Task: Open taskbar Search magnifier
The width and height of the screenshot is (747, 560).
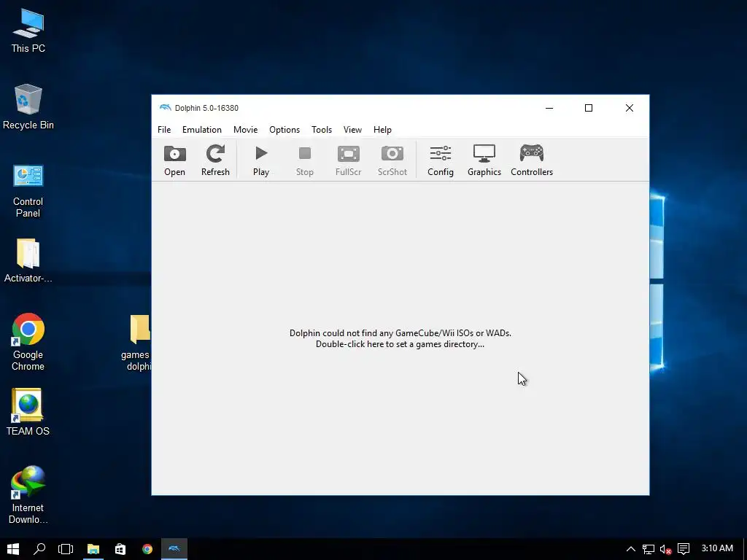Action: pyautogui.click(x=39, y=549)
